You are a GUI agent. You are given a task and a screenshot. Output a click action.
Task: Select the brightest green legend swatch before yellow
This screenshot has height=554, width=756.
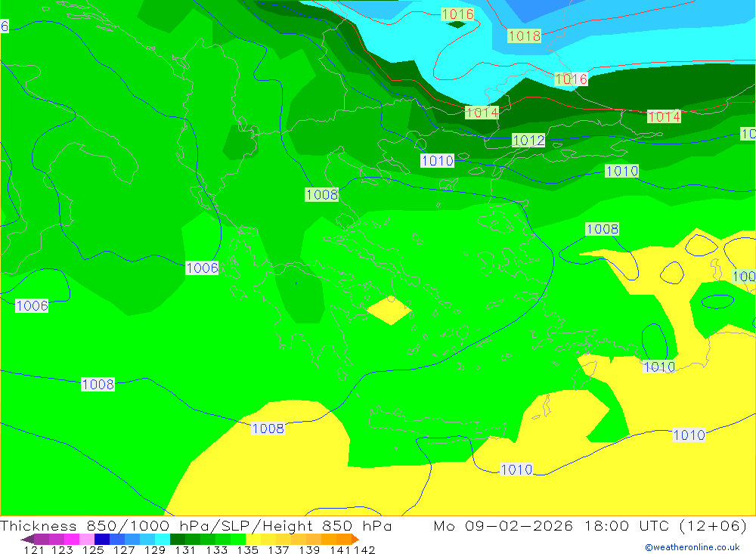click(x=238, y=539)
